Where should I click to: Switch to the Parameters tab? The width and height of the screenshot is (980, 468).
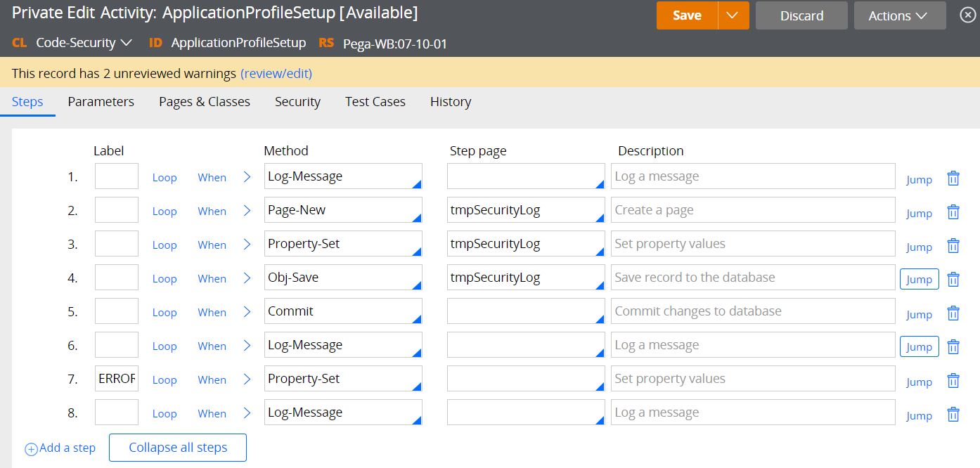point(101,102)
